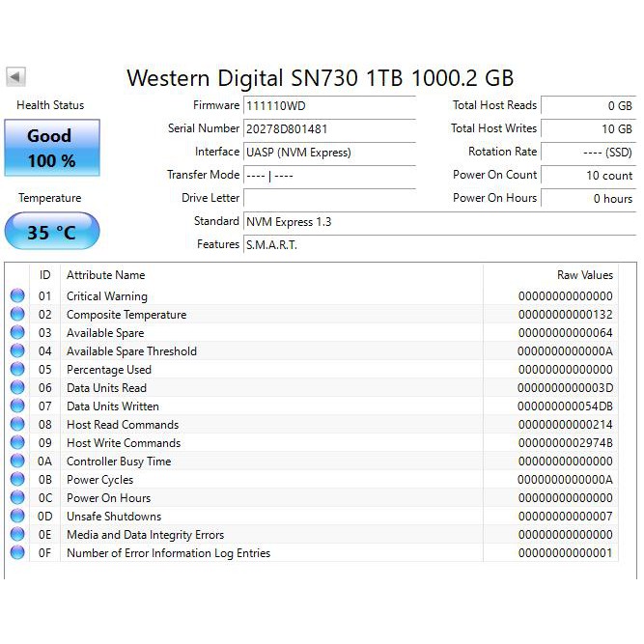Image resolution: width=644 pixels, height=644 pixels.
Task: Click the Total Host Writes value box
Action: pos(587,128)
